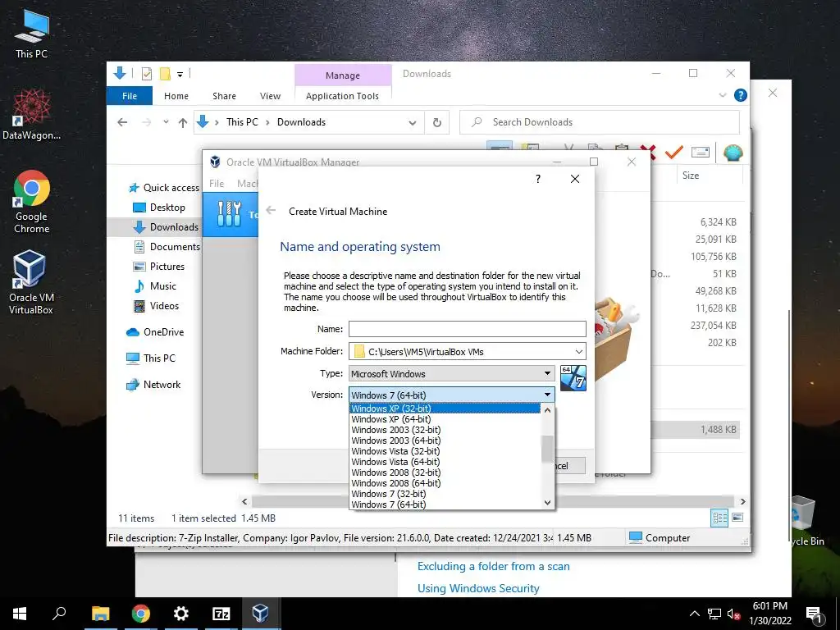
Task: Click the back arrow in Create Virtual Machine
Action: pos(271,211)
